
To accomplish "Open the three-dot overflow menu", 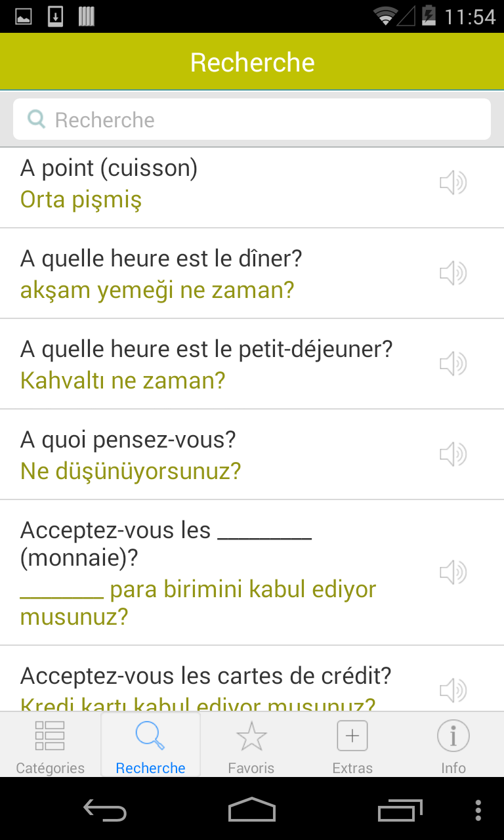I will pyautogui.click(x=478, y=810).
